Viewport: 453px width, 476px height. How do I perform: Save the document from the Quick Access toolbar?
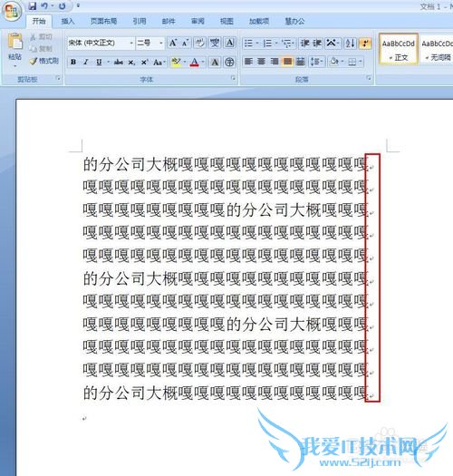coord(32,5)
